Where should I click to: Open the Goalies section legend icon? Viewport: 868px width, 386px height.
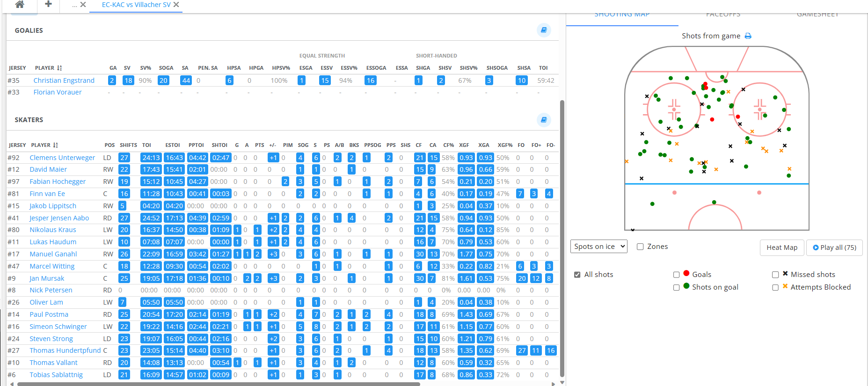(x=544, y=30)
